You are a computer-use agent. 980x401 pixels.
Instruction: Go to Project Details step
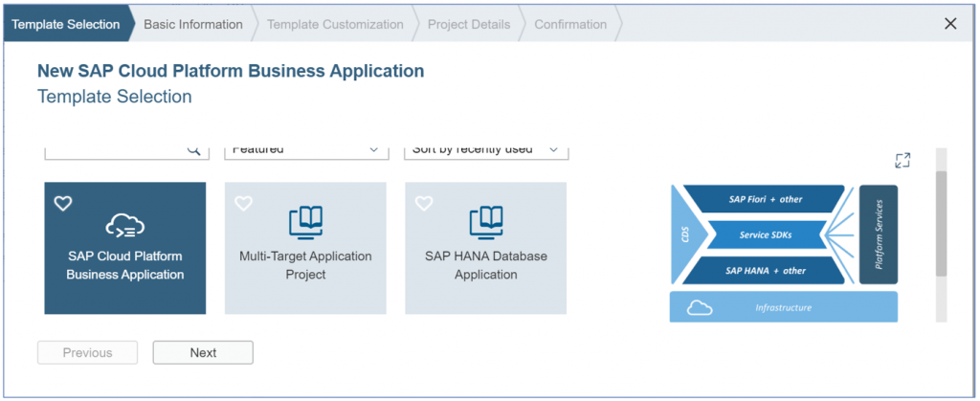point(469,24)
